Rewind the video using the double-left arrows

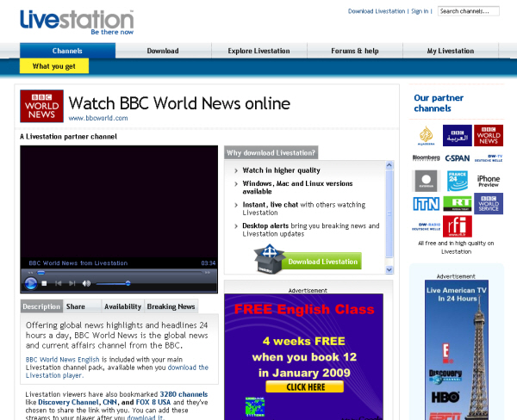click(x=30, y=273)
